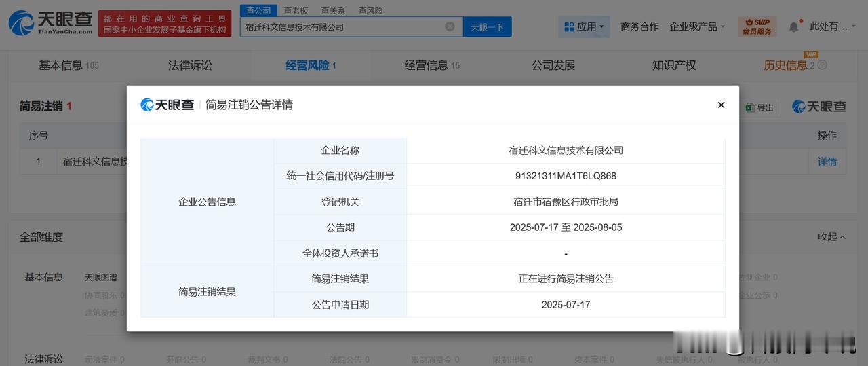Viewport: 868px width, 366px height.
Task: Switch to 查公司 search tab
Action: pyautogui.click(x=258, y=10)
